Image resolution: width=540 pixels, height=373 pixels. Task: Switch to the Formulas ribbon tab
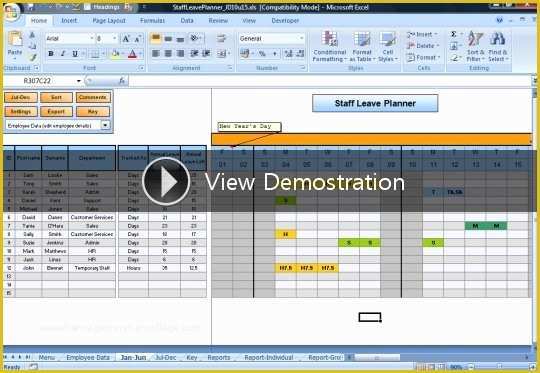coord(152,21)
